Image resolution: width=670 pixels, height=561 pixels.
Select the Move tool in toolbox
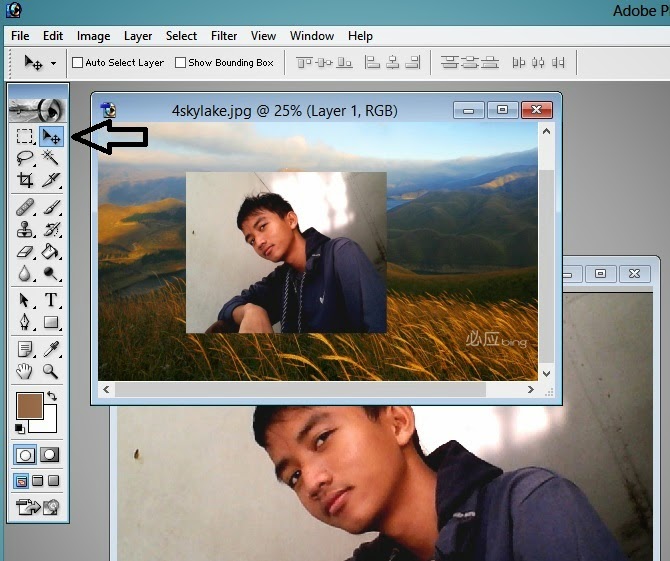pos(51,136)
